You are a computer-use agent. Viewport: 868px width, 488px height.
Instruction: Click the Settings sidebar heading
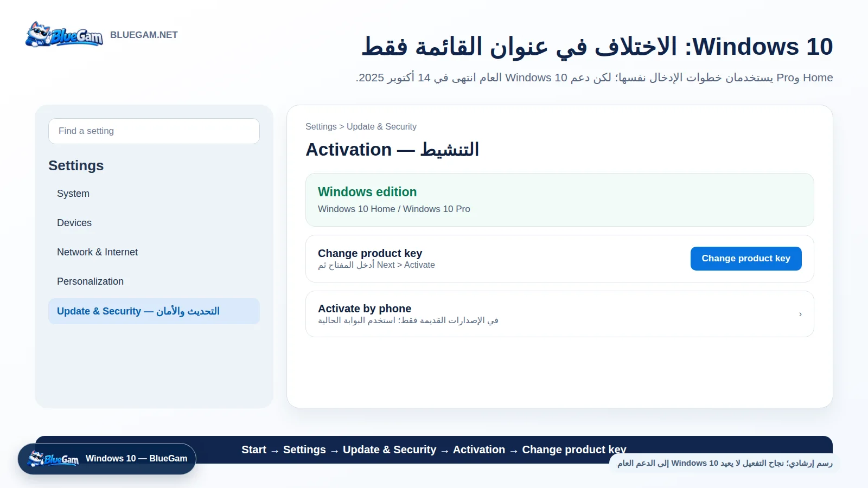(76, 165)
